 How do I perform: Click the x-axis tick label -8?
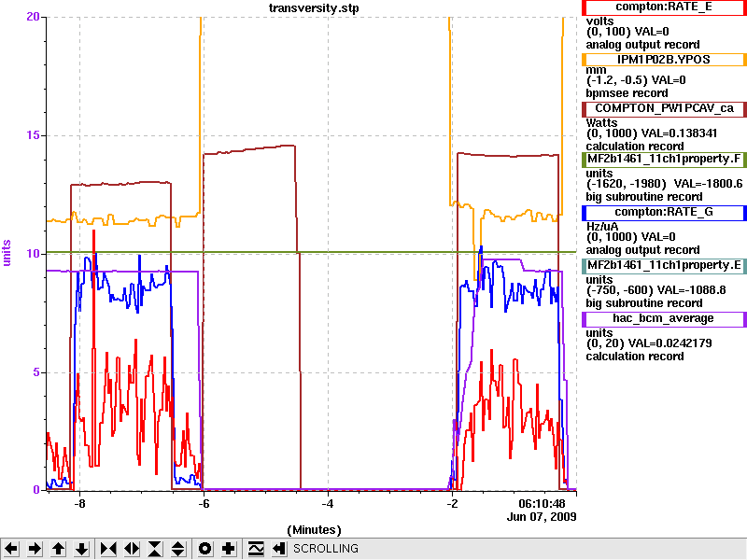(x=79, y=504)
